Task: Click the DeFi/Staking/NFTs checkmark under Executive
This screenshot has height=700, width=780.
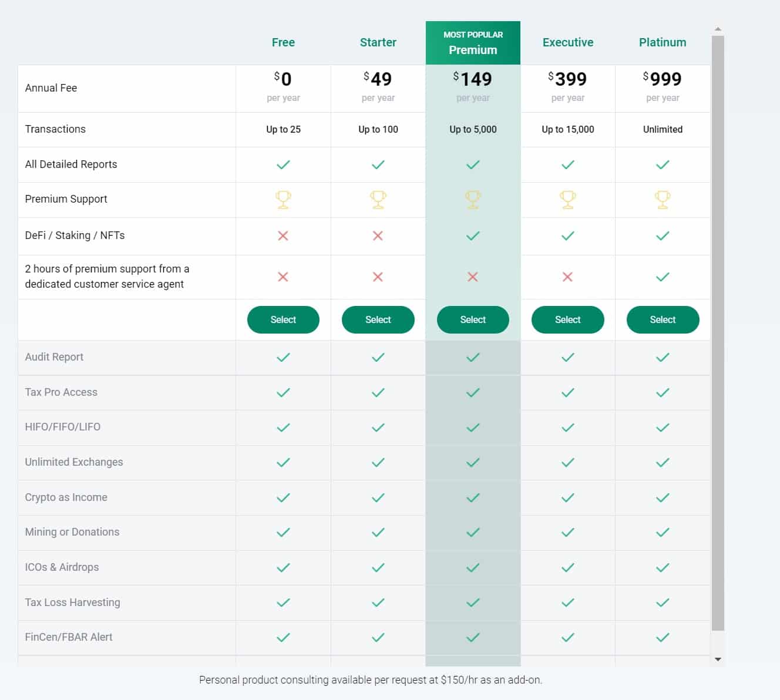Action: [568, 235]
